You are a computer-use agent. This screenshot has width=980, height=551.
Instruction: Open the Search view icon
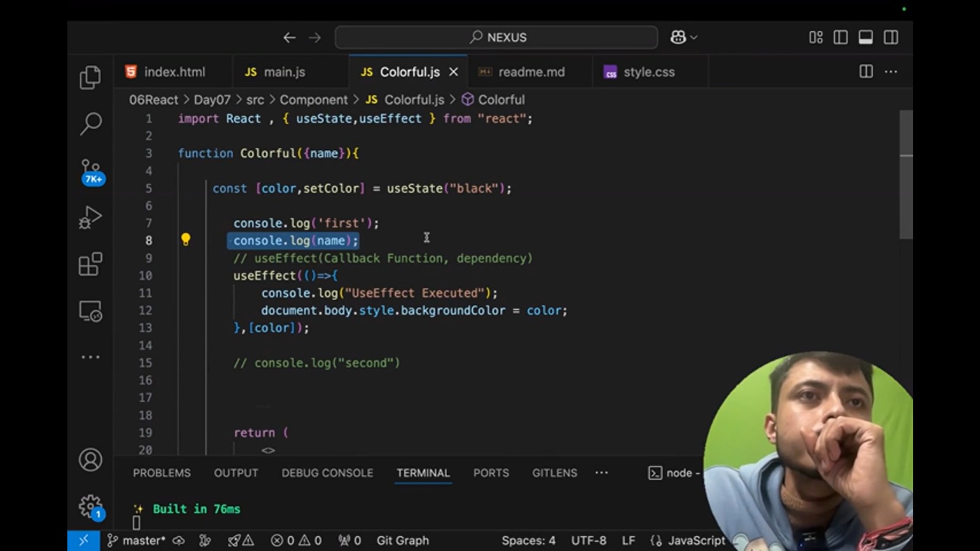91,123
